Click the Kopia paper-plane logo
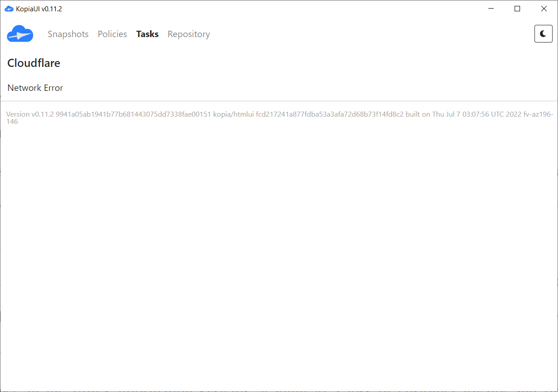558x392 pixels. coord(20,33)
